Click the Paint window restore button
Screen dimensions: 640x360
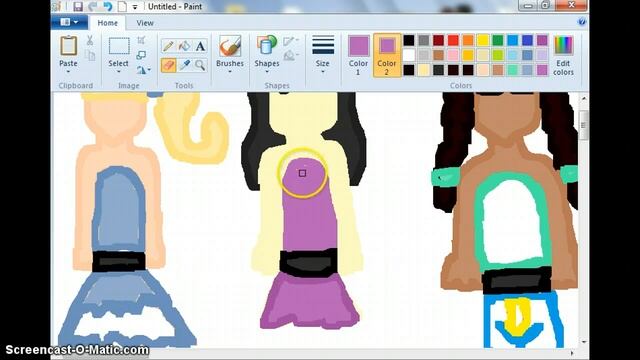tap(546, 5)
